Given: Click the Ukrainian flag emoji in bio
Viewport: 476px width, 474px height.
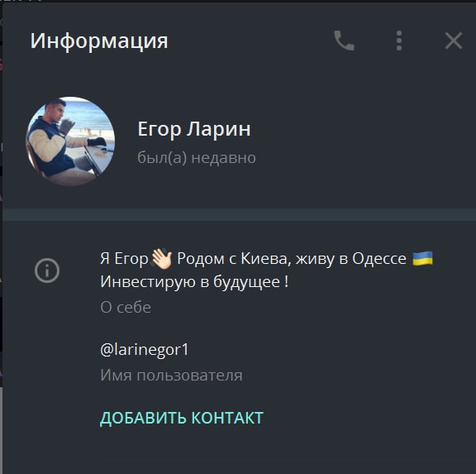Looking at the screenshot, I should [x=422, y=259].
